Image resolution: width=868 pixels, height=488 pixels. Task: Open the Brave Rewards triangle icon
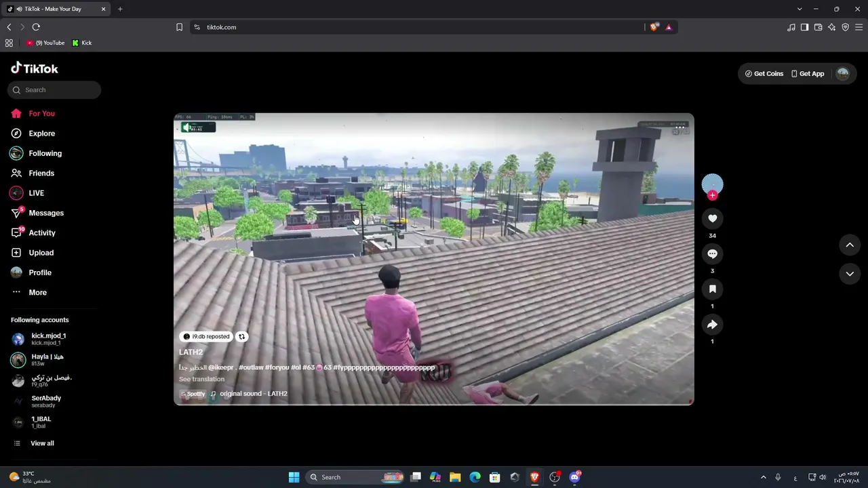point(669,27)
